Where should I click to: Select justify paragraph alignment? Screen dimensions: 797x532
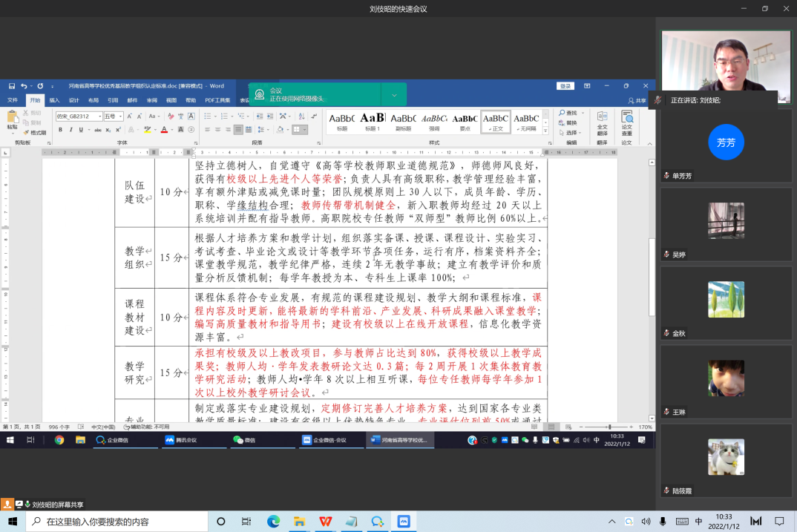pos(238,130)
